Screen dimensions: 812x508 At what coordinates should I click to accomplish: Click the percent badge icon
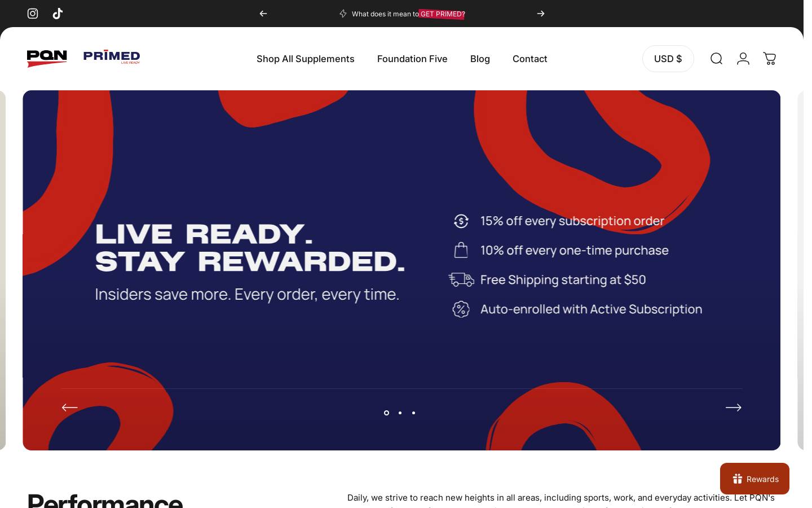(461, 309)
